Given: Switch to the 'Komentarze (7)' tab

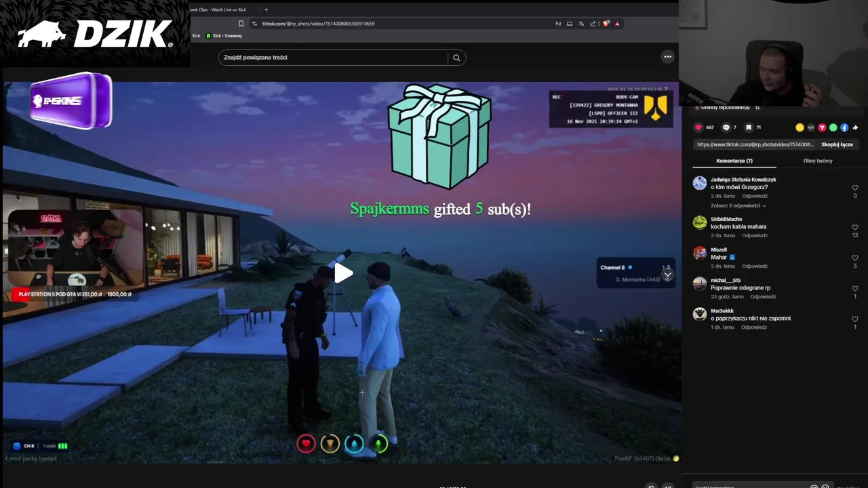Looking at the screenshot, I should (734, 161).
